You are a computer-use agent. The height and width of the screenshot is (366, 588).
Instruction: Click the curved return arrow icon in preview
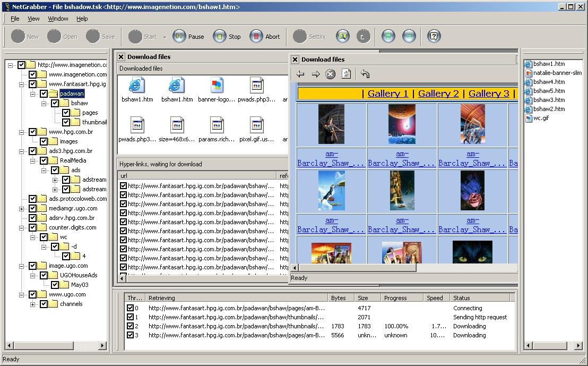[x=365, y=74]
